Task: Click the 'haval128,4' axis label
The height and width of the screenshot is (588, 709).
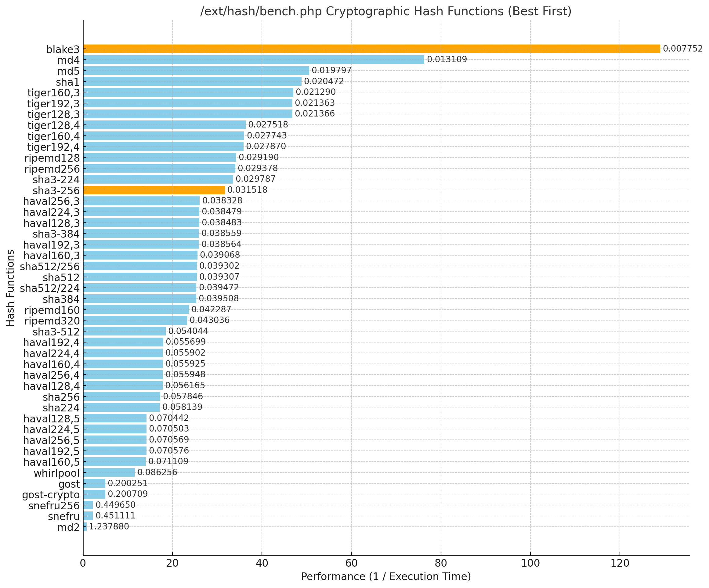Action: tap(51, 386)
